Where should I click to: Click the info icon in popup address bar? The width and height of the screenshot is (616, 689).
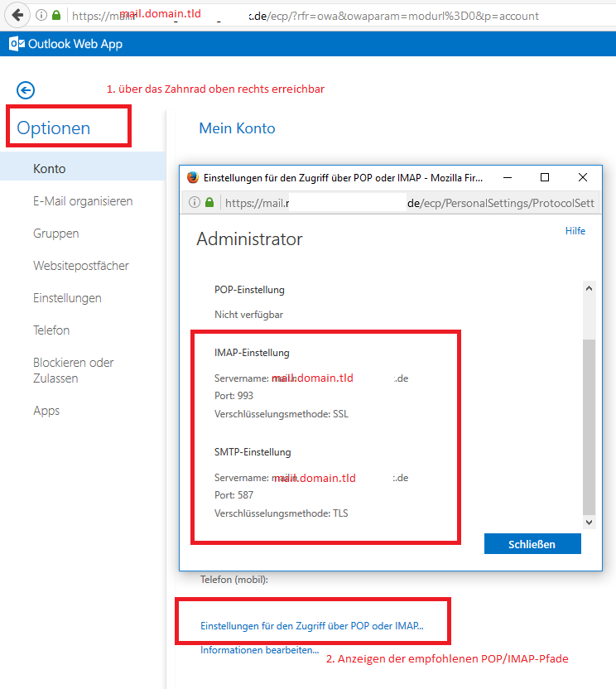point(195,202)
